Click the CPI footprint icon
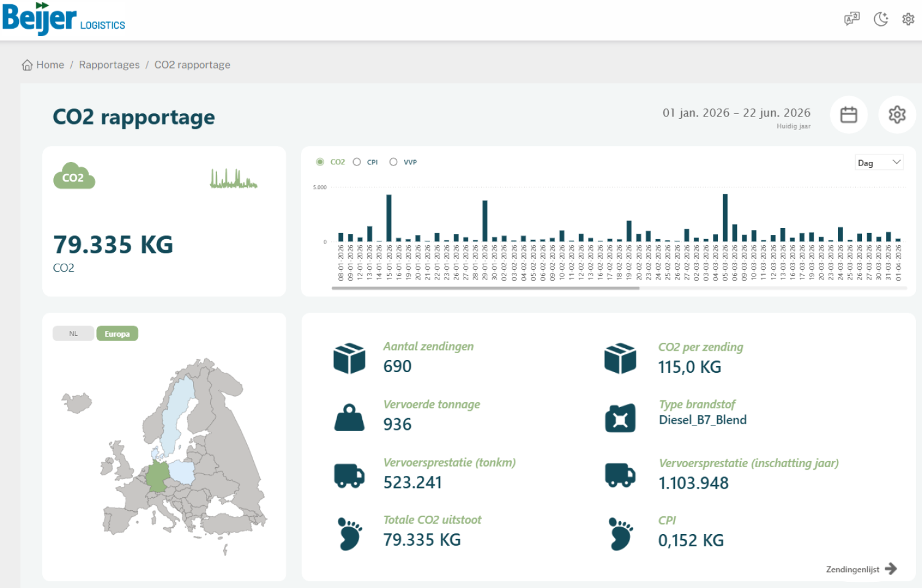This screenshot has height=588, width=922. coord(620,533)
